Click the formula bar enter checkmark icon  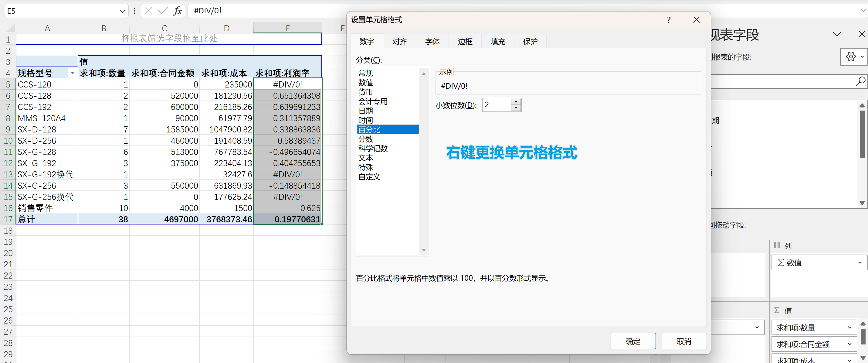pyautogui.click(x=163, y=11)
